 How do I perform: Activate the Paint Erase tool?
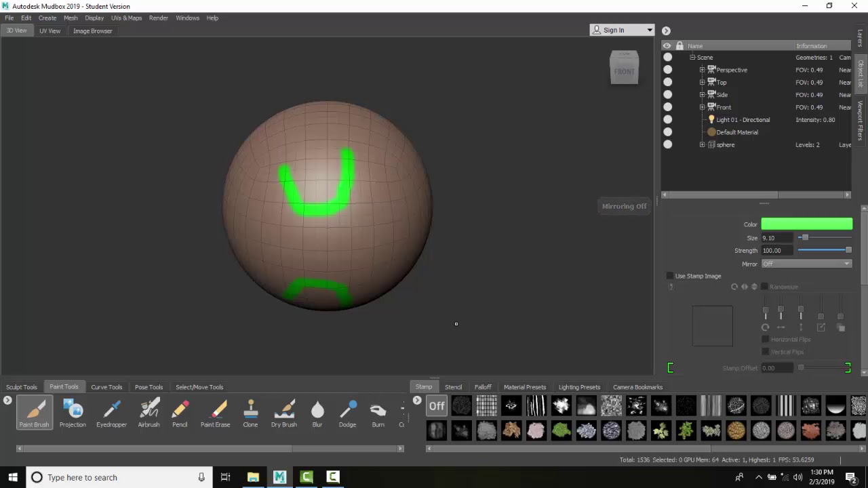click(215, 413)
